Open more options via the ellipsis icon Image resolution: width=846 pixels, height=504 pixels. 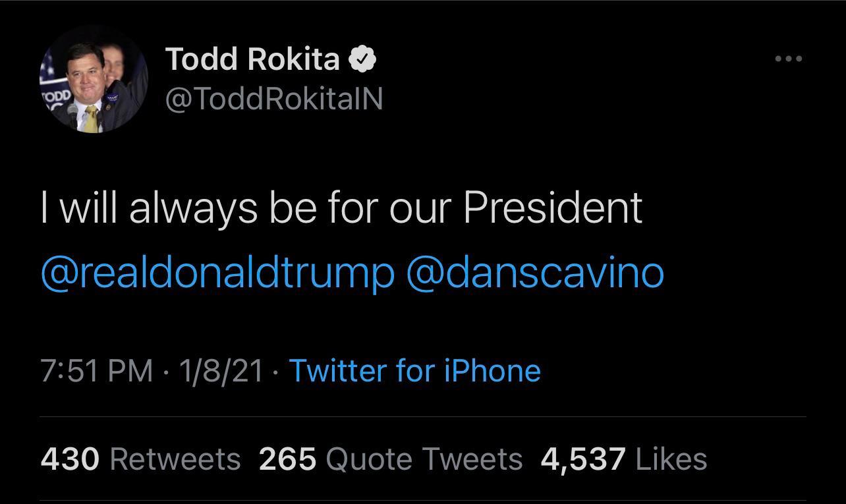(788, 58)
